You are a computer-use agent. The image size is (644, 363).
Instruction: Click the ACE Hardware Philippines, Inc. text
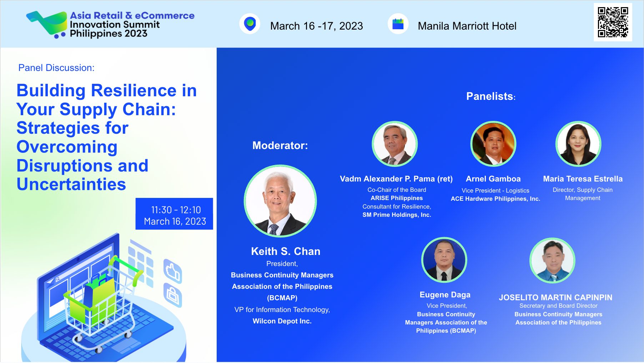click(x=495, y=199)
